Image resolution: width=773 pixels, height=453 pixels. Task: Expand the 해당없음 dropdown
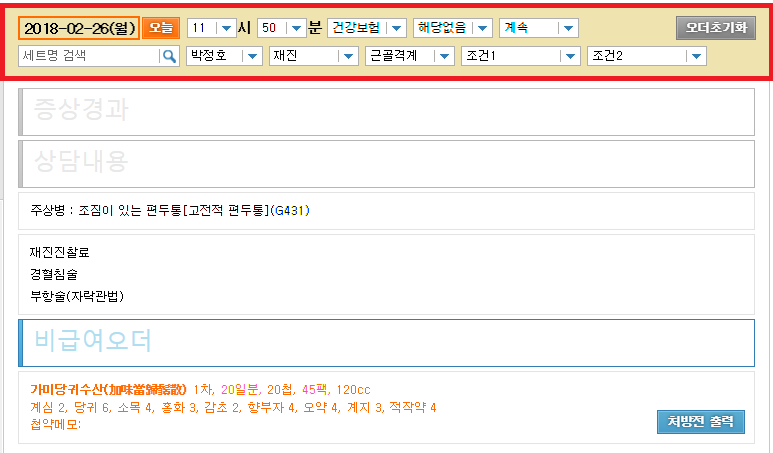(453, 28)
